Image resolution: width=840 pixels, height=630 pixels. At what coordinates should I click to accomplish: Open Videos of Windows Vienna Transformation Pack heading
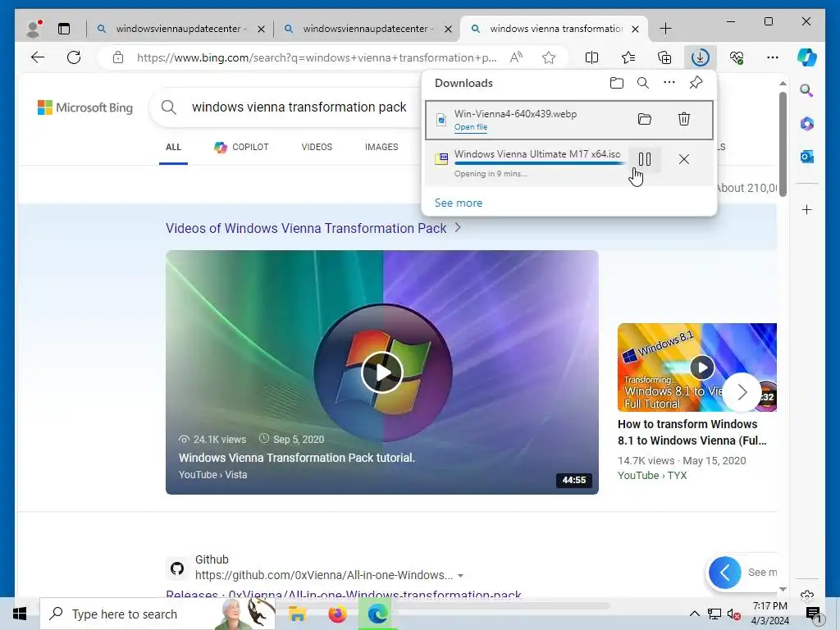pos(306,228)
